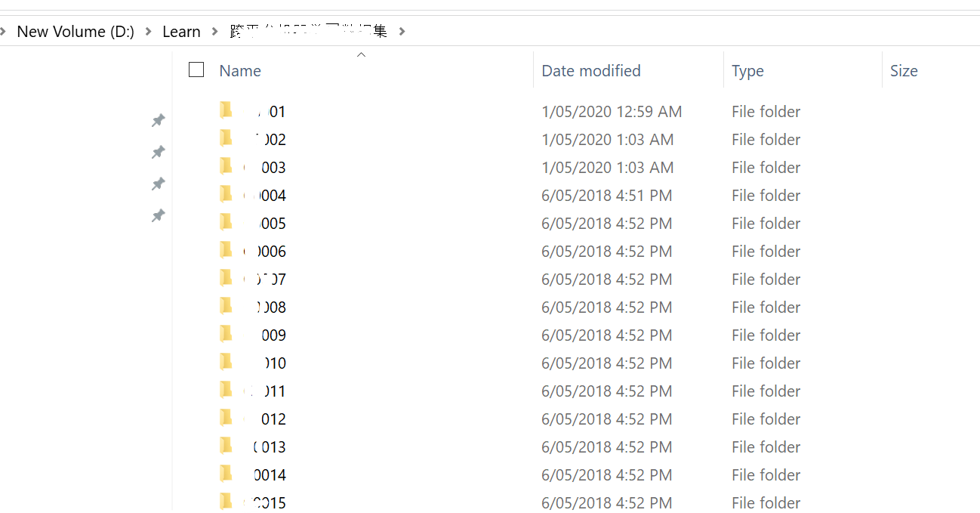Click the bottom pin icon in the sidebar
The height and width of the screenshot is (513, 980).
click(159, 215)
